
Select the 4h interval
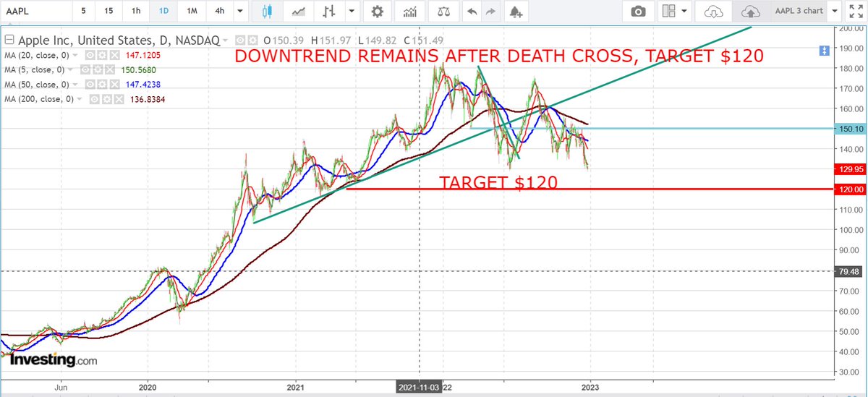click(219, 12)
